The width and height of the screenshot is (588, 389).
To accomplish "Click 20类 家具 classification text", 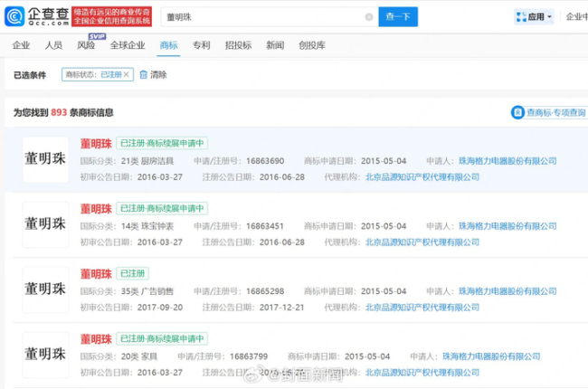I will coord(139,356).
